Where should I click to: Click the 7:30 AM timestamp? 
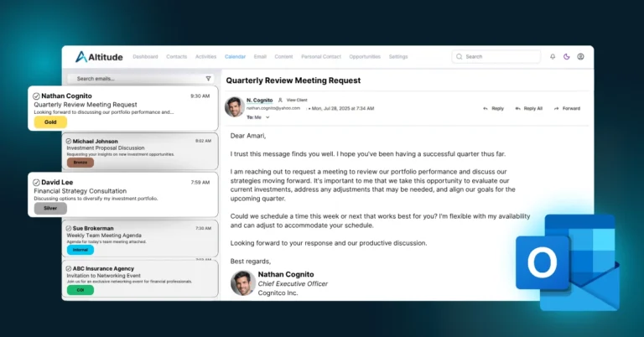click(x=203, y=228)
